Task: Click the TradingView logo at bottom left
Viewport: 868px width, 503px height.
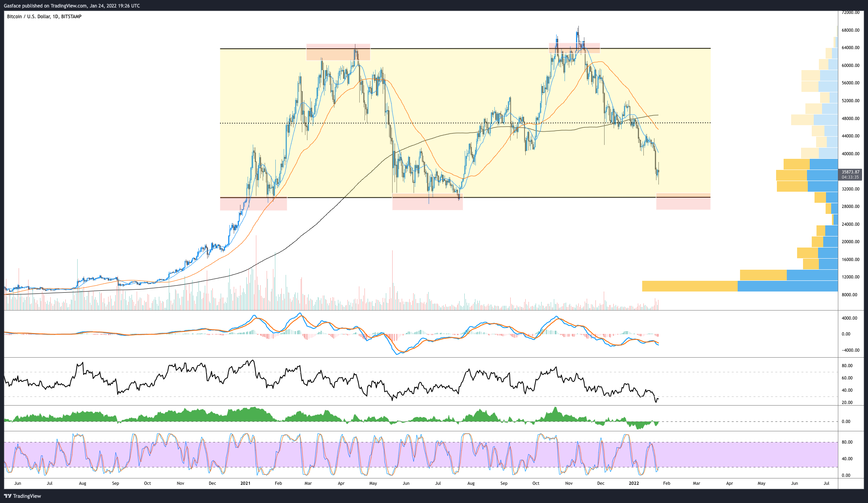Action: click(x=23, y=496)
